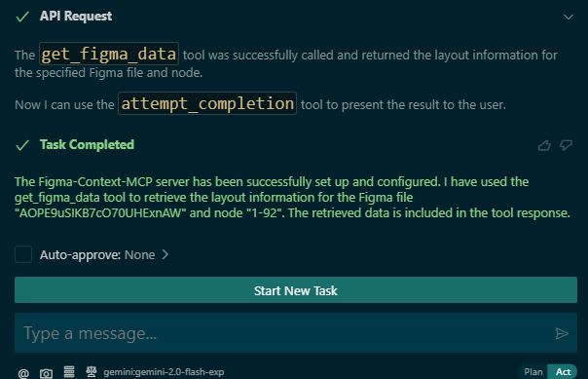Click the API Request header

click(x=76, y=17)
